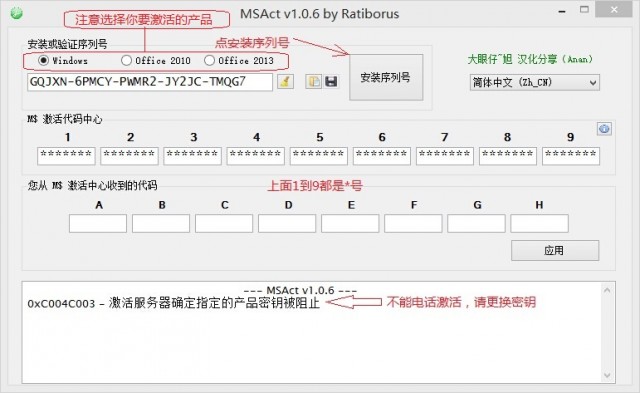Click the 应用 apply button
The width and height of the screenshot is (640, 393).
pos(555,250)
